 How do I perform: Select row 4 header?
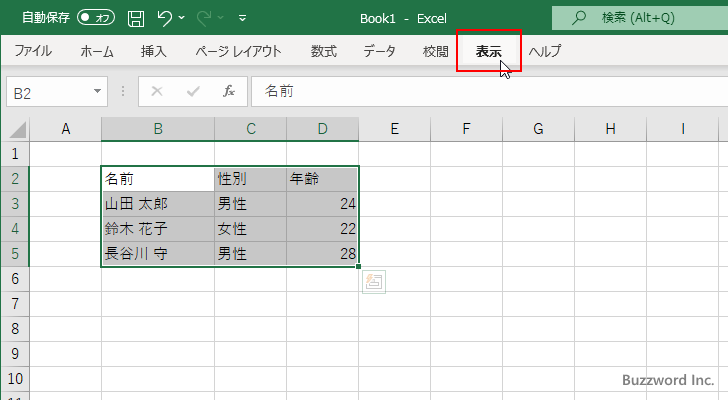tap(15, 229)
